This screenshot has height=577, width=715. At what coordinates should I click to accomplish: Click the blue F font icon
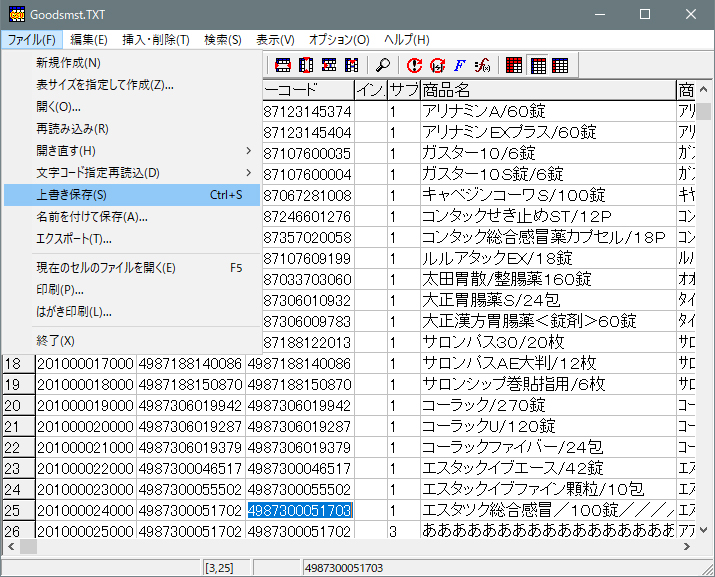460,66
